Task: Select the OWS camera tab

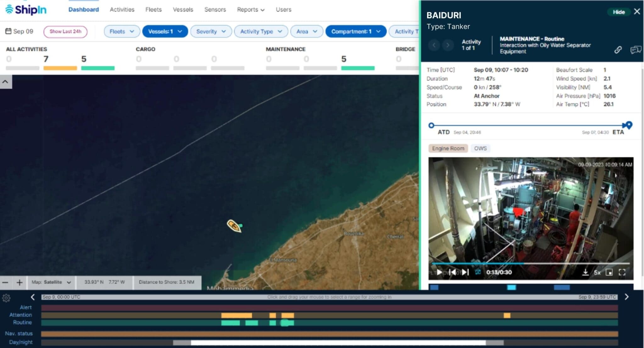Action: pyautogui.click(x=480, y=148)
